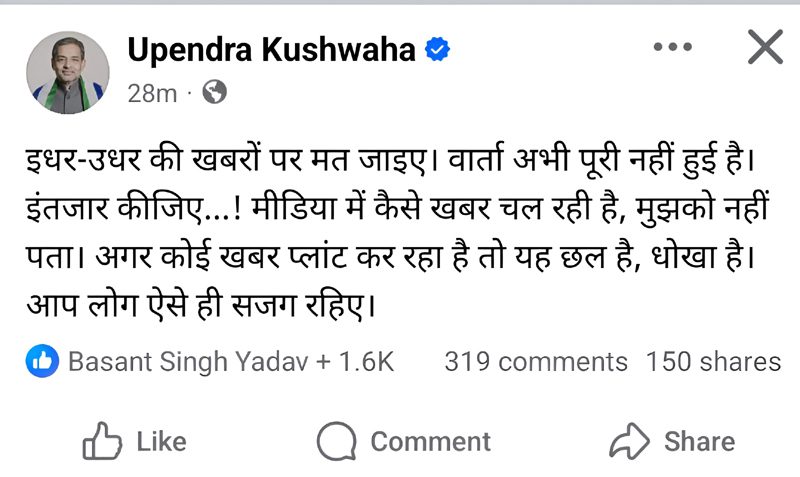This screenshot has height=477, width=800.
Task: Open the 319 comments list
Action: [x=535, y=362]
